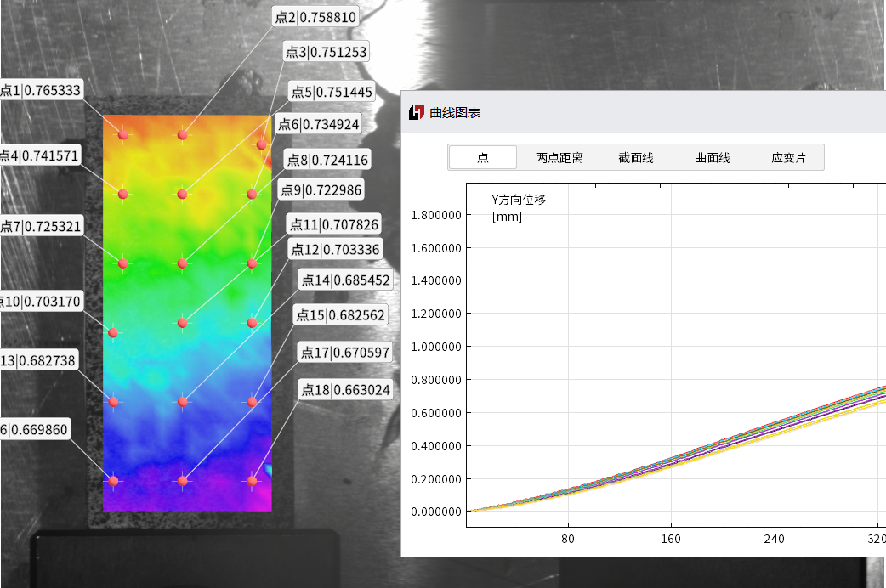Select the 应变片 tab
Image resolution: width=886 pixels, height=588 pixels.
(788, 157)
